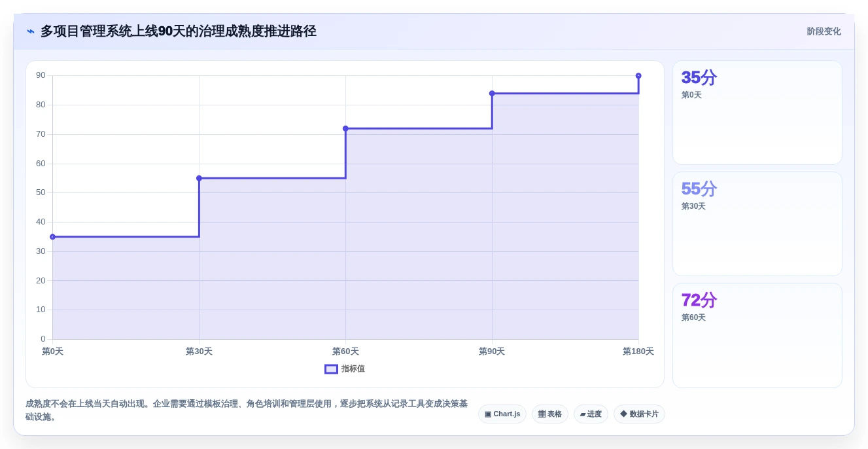
Task: Click the description paragraph starting 成熟度不会
Action: coord(247,410)
